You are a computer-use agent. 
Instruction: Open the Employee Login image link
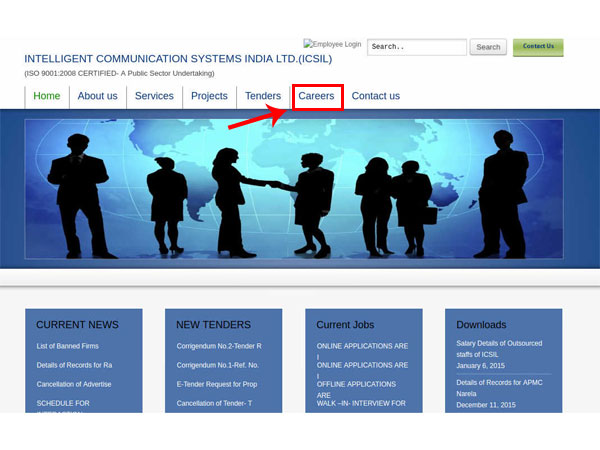point(332,44)
